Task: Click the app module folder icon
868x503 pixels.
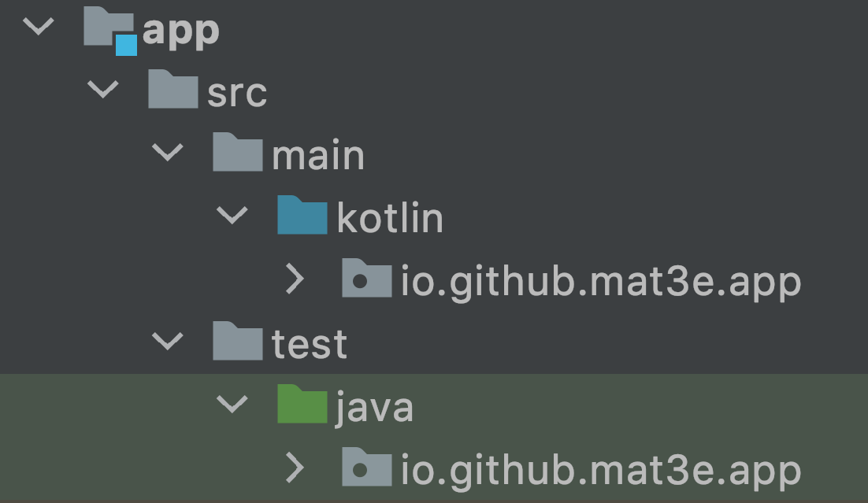Action: (109, 30)
